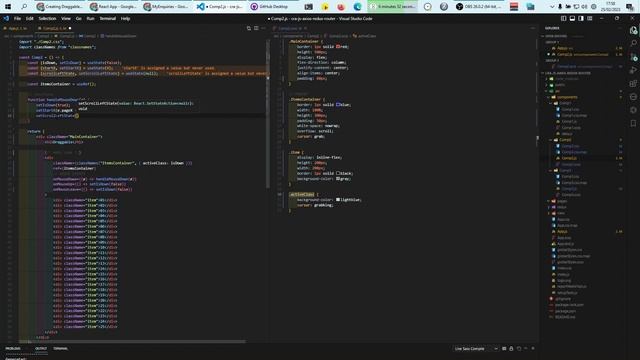Click the blue color swatch in ItemsContainer border
640x360 pixels.
pyautogui.click(x=338, y=104)
